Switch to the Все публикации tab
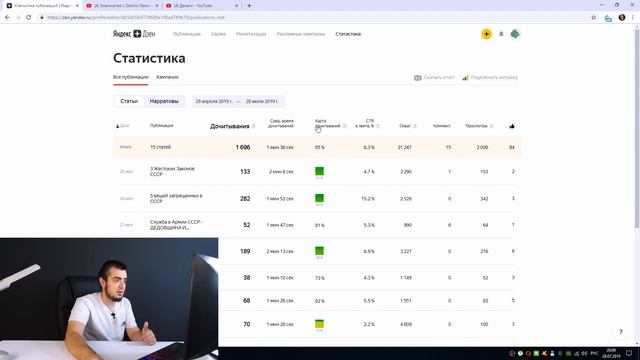 coord(131,77)
